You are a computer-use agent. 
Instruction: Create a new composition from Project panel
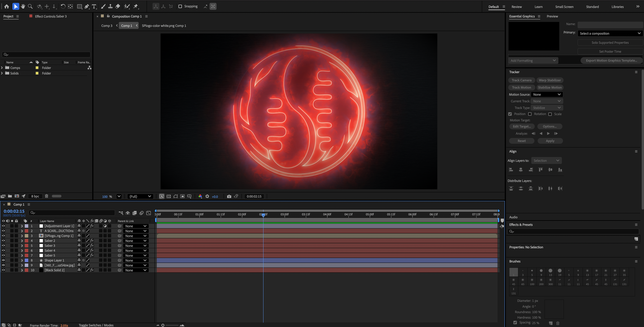17,196
